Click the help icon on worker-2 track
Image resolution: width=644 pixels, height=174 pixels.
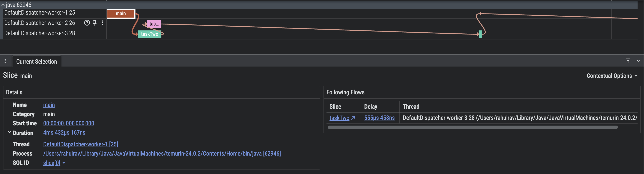[x=87, y=23]
